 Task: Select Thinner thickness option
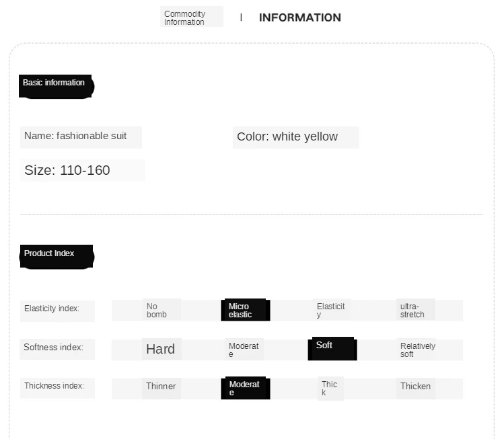coord(161,389)
